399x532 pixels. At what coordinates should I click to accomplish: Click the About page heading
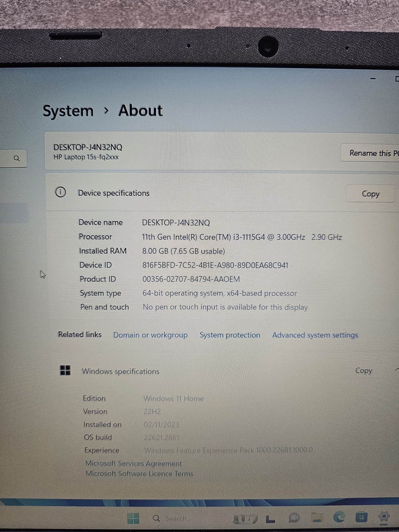click(x=140, y=110)
